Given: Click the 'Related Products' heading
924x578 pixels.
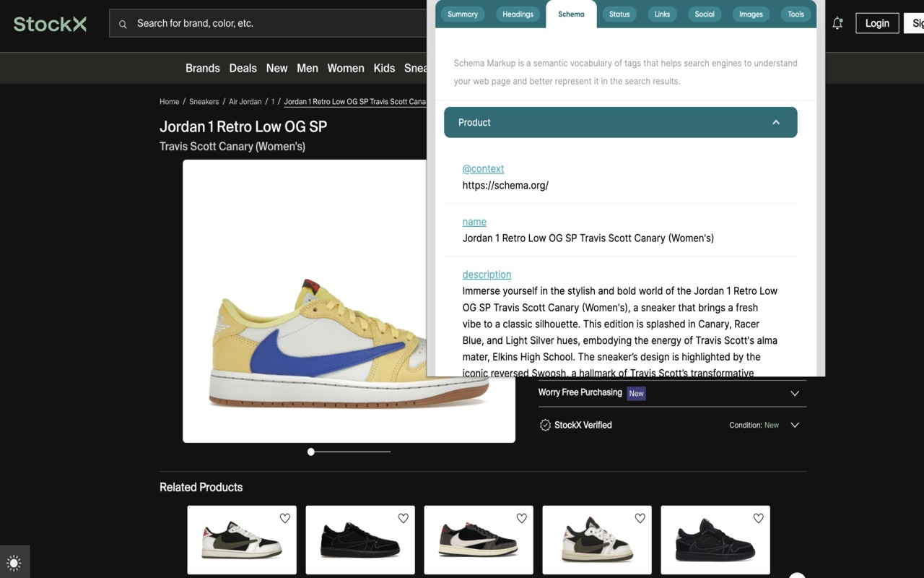Looking at the screenshot, I should pyautogui.click(x=201, y=487).
